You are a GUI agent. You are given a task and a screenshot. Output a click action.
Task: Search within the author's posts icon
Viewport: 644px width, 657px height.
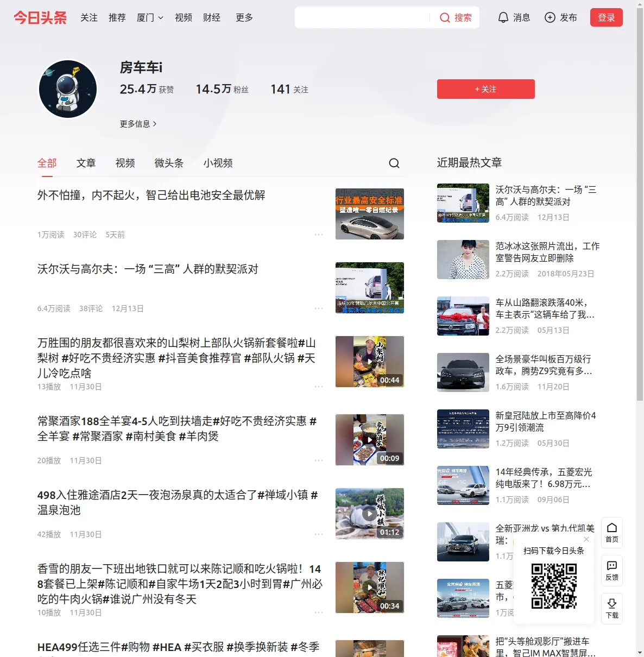click(x=394, y=163)
